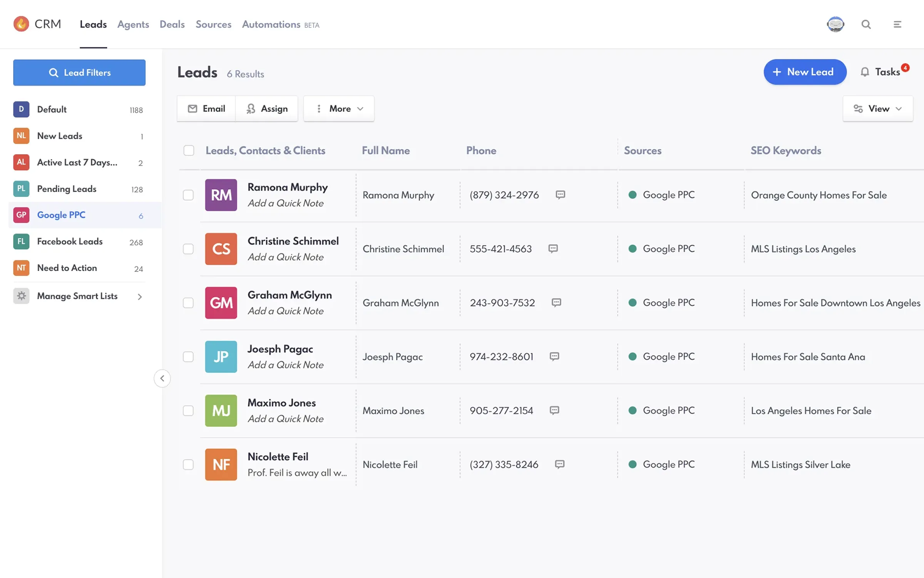Open the Sources tab
Image resolution: width=924 pixels, height=578 pixels.
213,24
